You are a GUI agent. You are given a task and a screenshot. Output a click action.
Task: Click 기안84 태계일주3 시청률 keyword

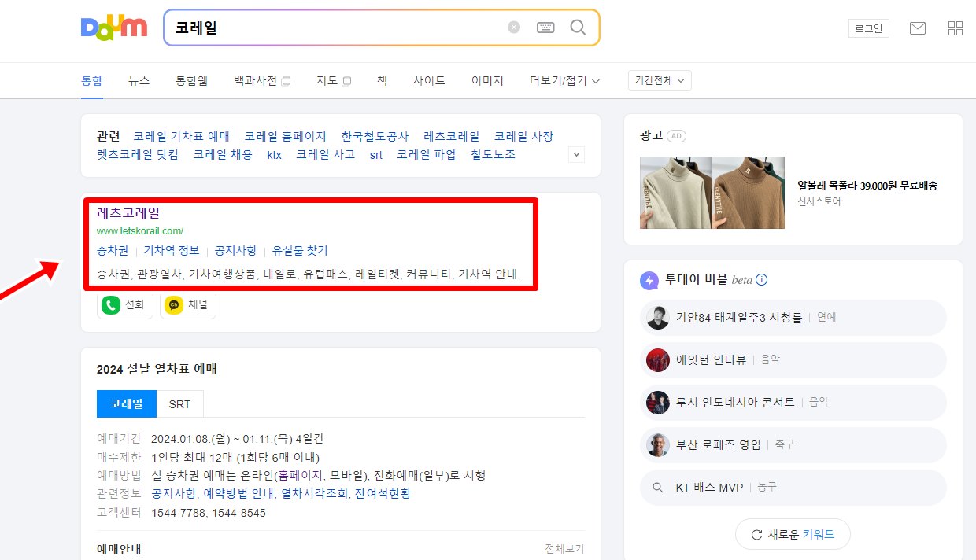(x=739, y=318)
